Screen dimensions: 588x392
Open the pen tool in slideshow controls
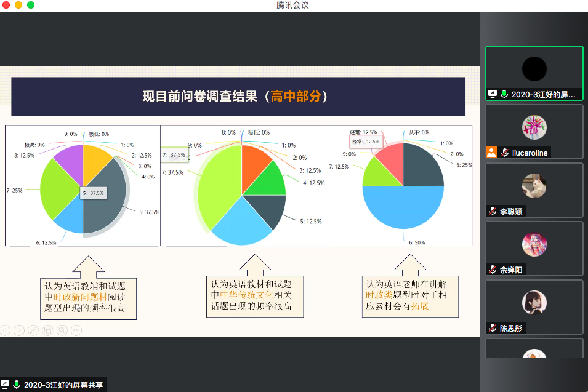(33, 330)
